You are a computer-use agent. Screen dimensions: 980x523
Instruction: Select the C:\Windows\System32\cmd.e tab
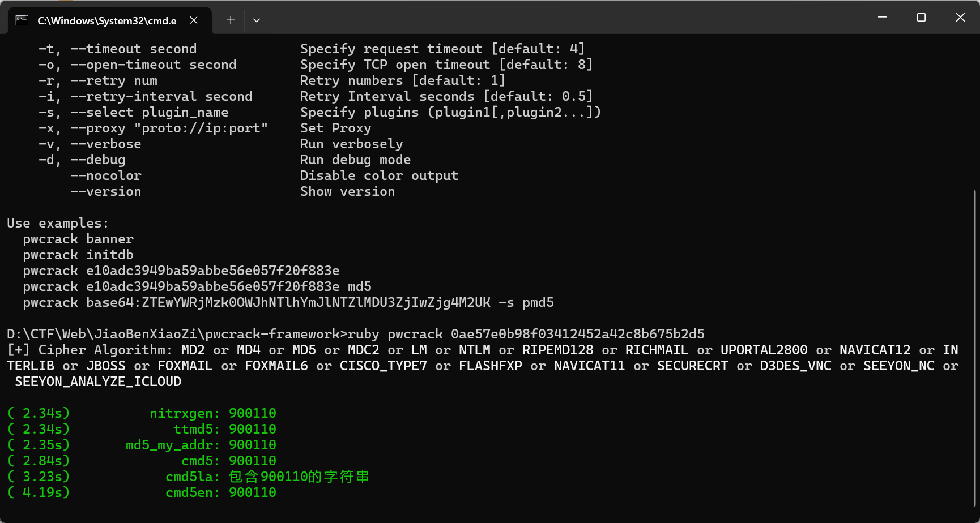[110, 20]
